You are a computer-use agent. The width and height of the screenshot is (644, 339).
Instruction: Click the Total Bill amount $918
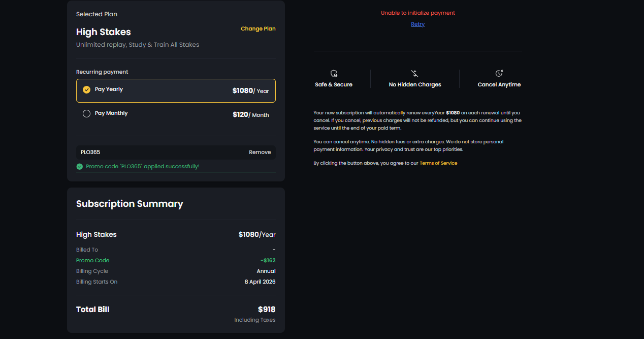266,310
